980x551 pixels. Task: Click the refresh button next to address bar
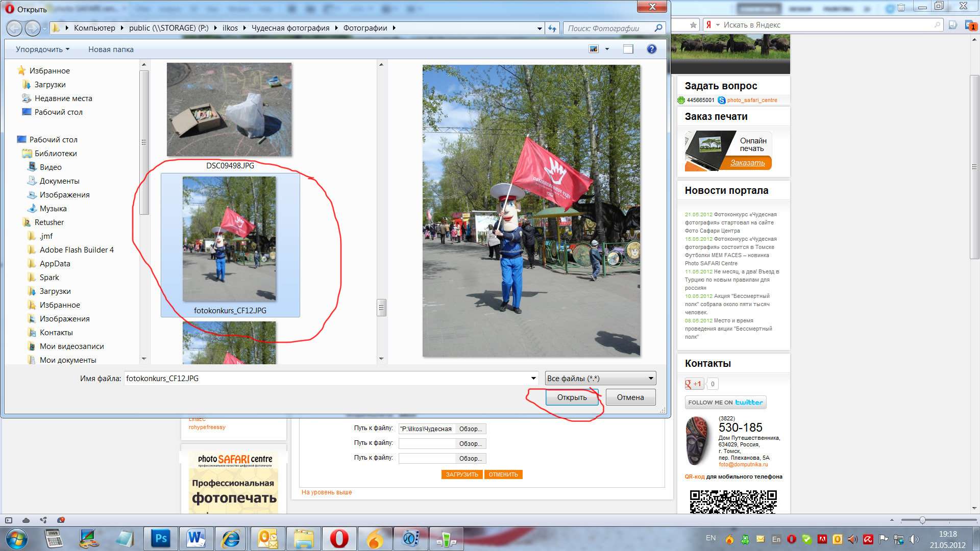click(552, 29)
